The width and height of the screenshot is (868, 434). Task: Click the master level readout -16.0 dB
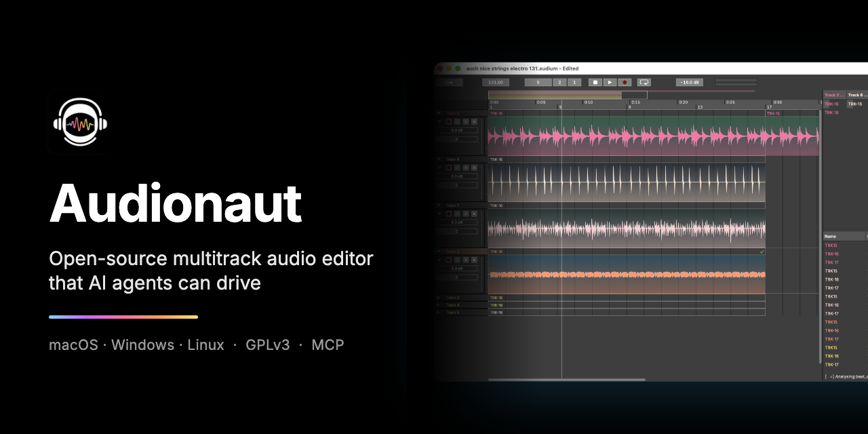coord(690,82)
